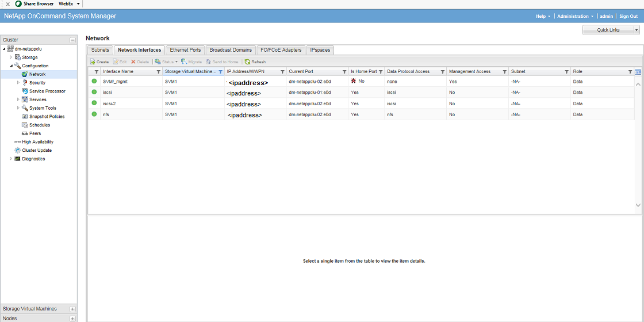Select the iscsi-2 interface row
644x322 pixels.
pyautogui.click(x=362, y=103)
